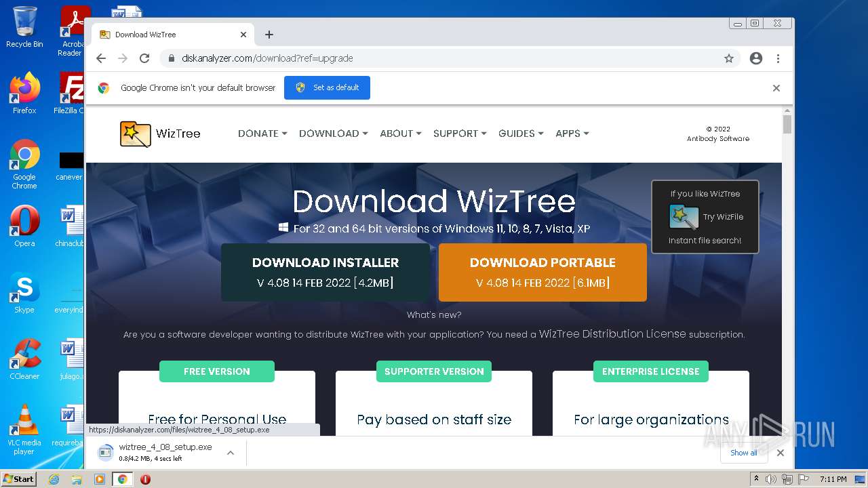This screenshot has height=488, width=868.
Task: Click Set as default button
Action: coord(327,88)
